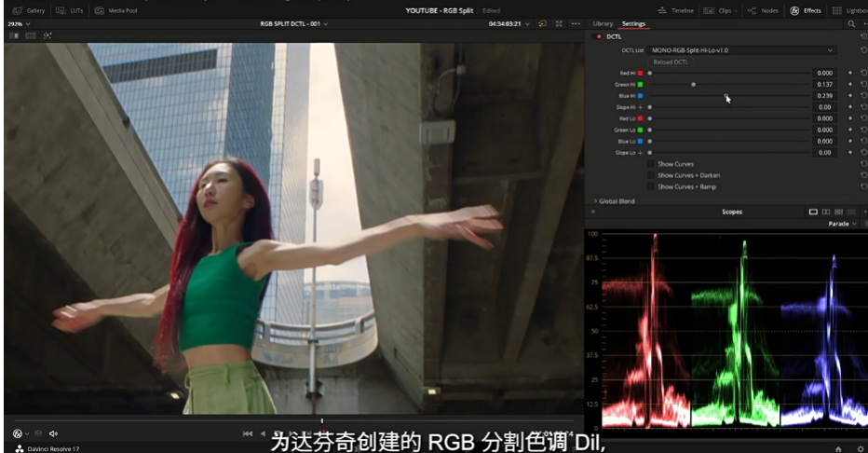Image resolution: width=868 pixels, height=453 pixels.
Task: Open the Media Pool
Action: pyautogui.click(x=117, y=10)
